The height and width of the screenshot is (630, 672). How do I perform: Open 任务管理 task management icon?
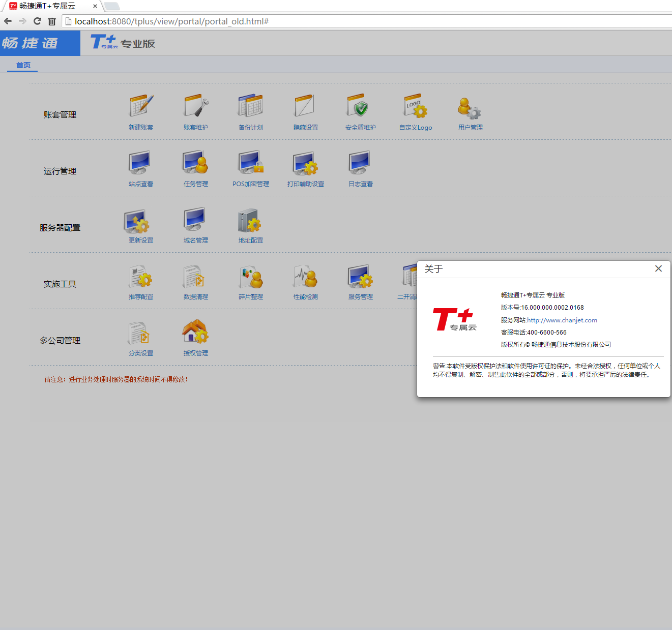[196, 163]
